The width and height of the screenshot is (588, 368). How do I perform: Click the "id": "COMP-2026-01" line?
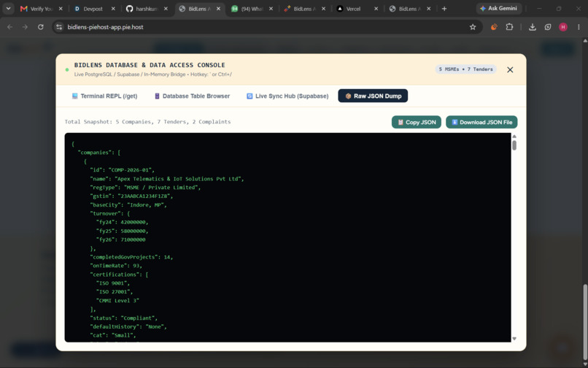click(123, 170)
